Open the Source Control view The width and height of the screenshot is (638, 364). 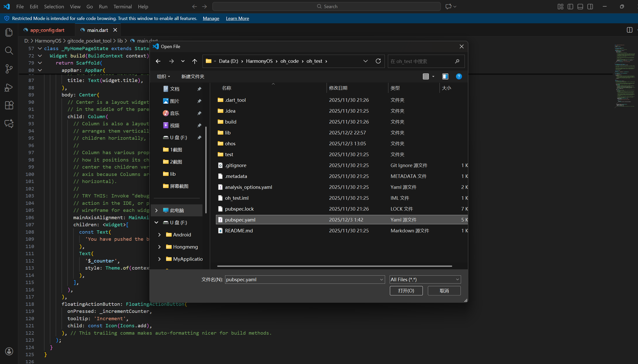click(9, 69)
